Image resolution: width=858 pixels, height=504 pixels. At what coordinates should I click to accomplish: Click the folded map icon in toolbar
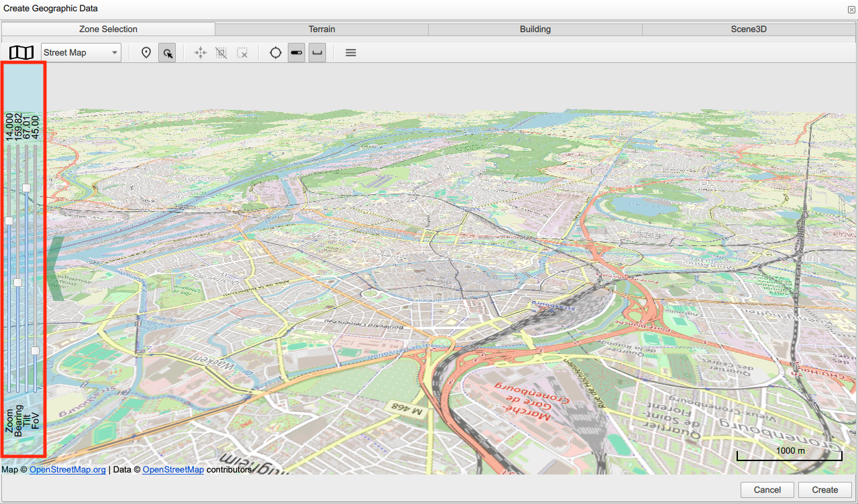(21, 52)
